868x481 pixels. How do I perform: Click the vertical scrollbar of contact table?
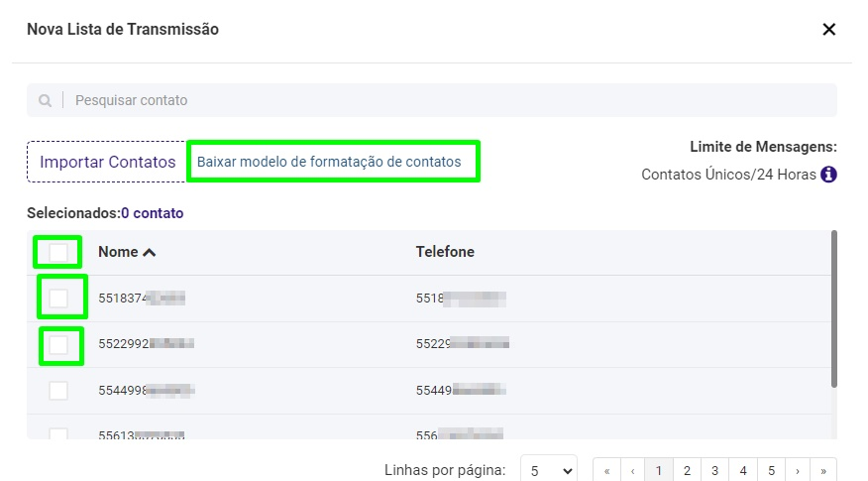[834, 307]
